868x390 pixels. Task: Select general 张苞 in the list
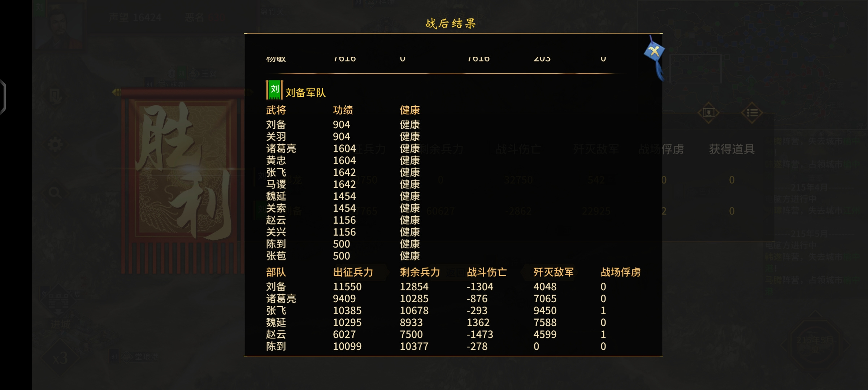click(276, 256)
